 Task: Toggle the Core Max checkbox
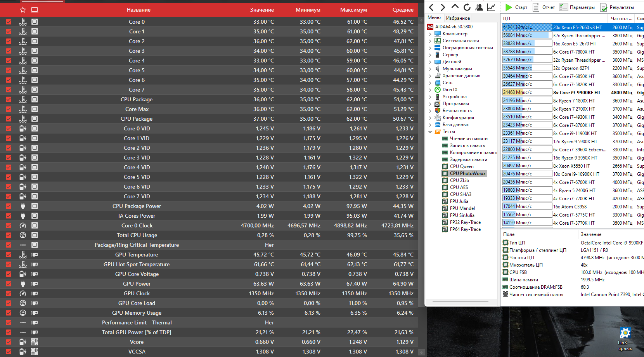9,109
